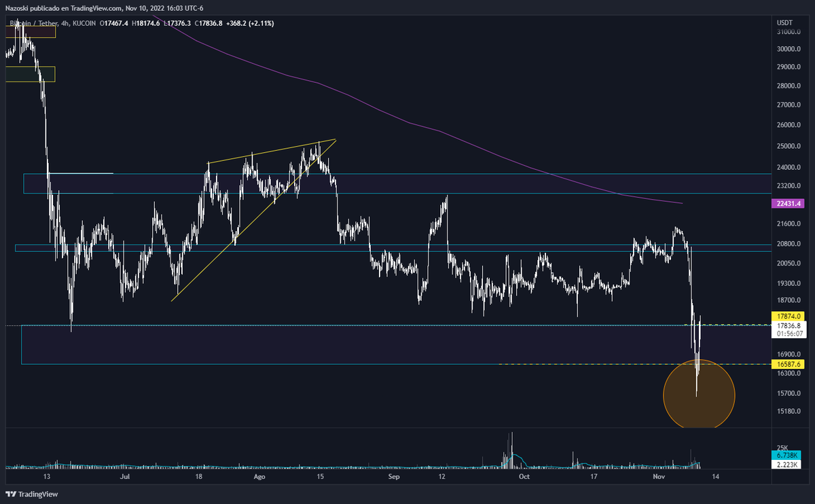Click the yellow 17874.0 price label
The image size is (815, 504).
coord(788,317)
